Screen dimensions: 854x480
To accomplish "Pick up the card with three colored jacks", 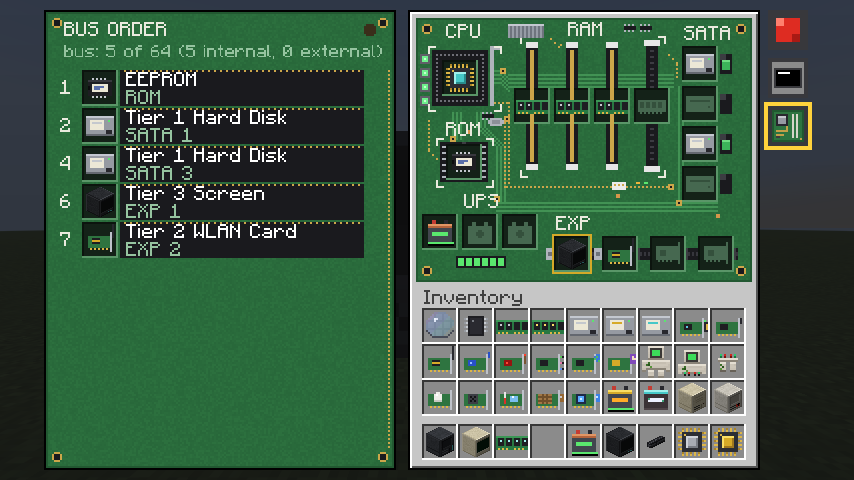I will click(x=547, y=362).
